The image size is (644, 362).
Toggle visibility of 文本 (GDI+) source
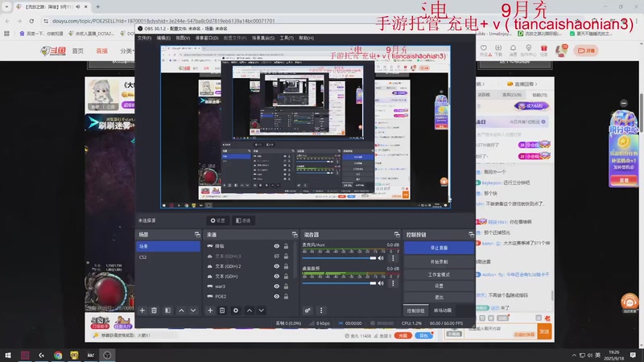(276, 276)
